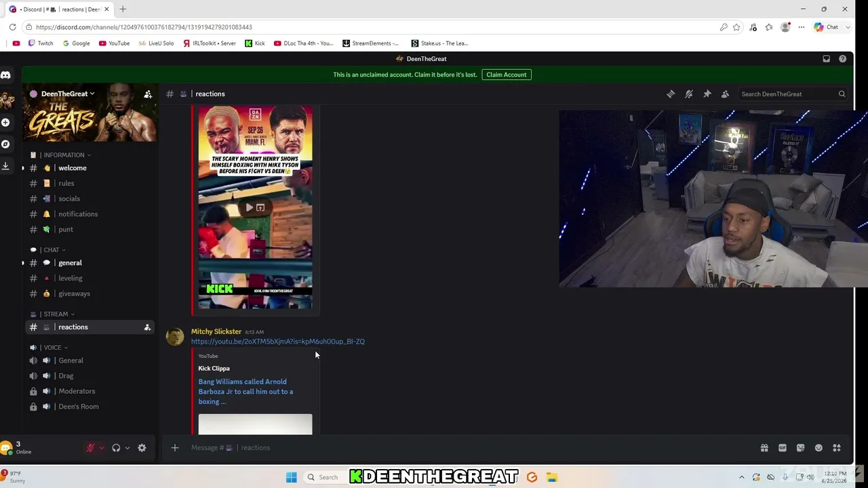868x488 pixels.
Task: Open the Bang Williams video title link
Action: point(245,392)
